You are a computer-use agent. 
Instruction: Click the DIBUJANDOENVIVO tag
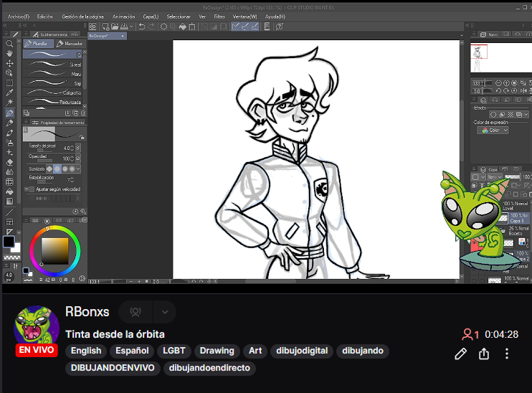click(x=113, y=368)
